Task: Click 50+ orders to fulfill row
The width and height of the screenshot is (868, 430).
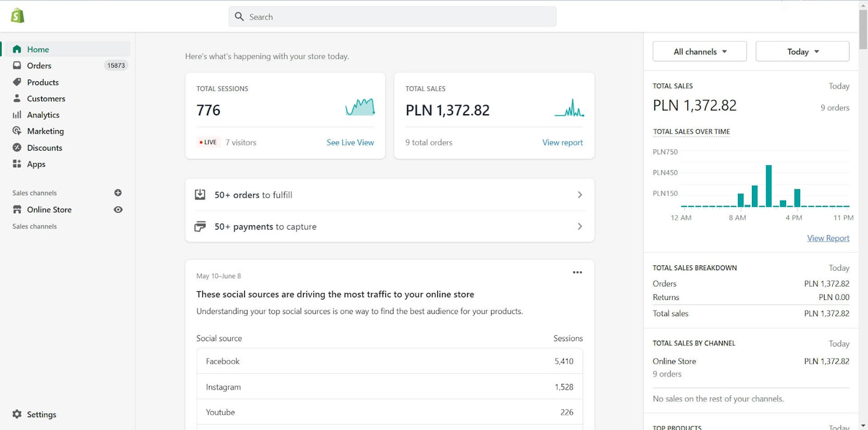Action: 389,194
